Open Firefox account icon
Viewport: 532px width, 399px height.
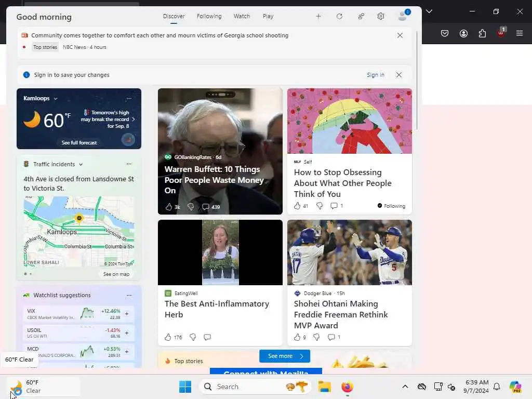463,33
